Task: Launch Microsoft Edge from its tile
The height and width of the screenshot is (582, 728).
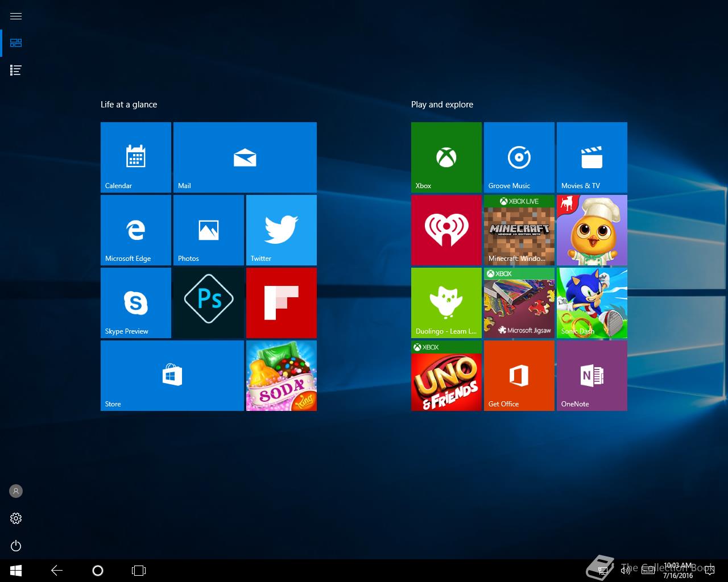Action: [136, 230]
